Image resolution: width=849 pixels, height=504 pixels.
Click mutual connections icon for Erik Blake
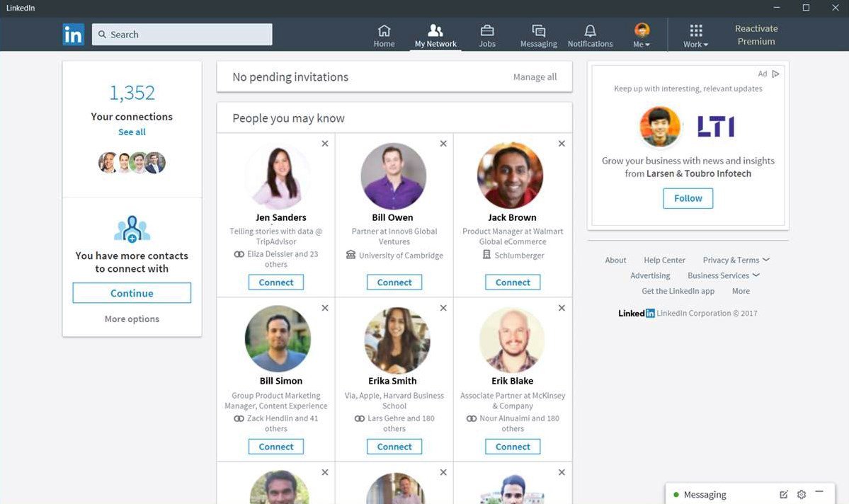pyautogui.click(x=471, y=418)
